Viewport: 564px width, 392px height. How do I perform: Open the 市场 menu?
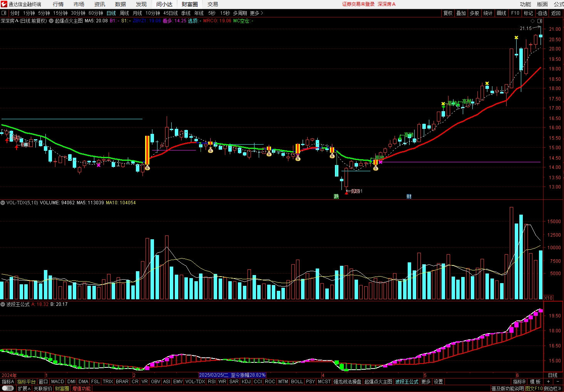pos(79,4)
